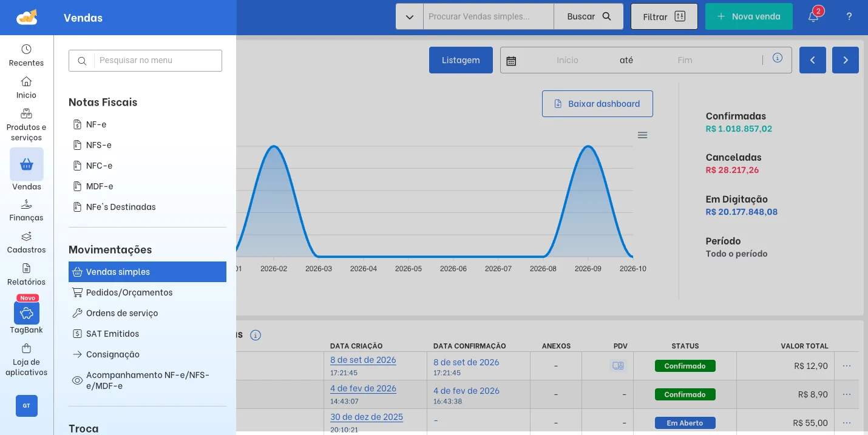The height and width of the screenshot is (435, 868).
Task: Click Em Digitação value R$ 20.177.848,08
Action: click(741, 212)
